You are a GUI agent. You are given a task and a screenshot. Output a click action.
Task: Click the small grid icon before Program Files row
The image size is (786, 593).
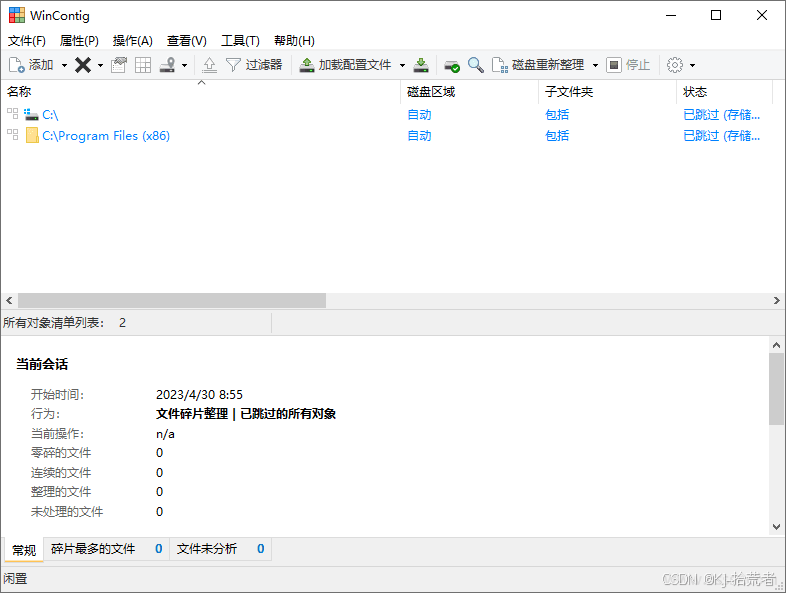13,134
